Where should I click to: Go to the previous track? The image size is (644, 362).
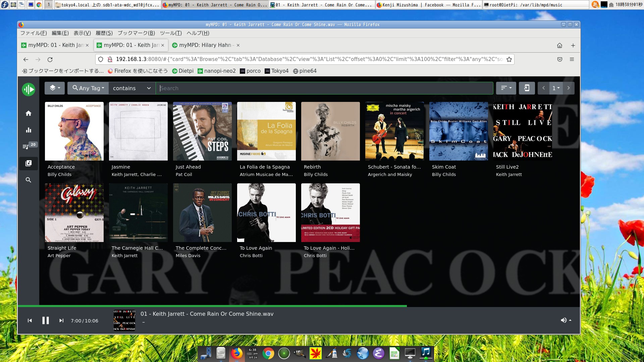[30, 321]
